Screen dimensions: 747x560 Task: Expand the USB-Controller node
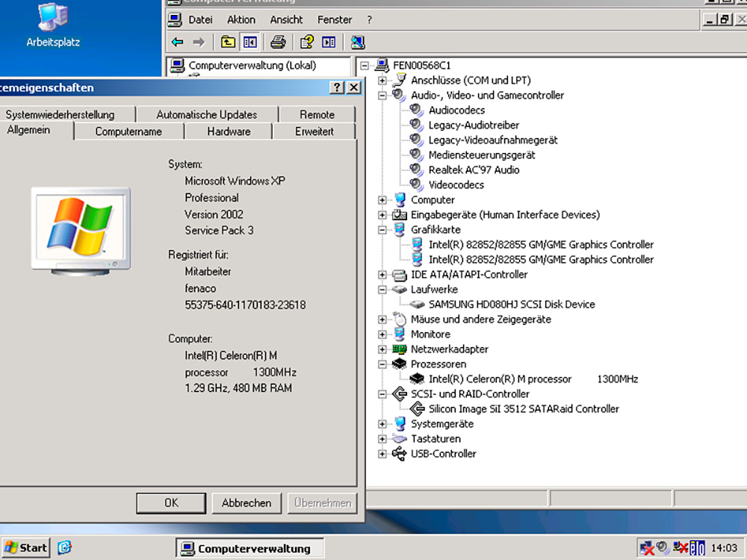pyautogui.click(x=382, y=454)
